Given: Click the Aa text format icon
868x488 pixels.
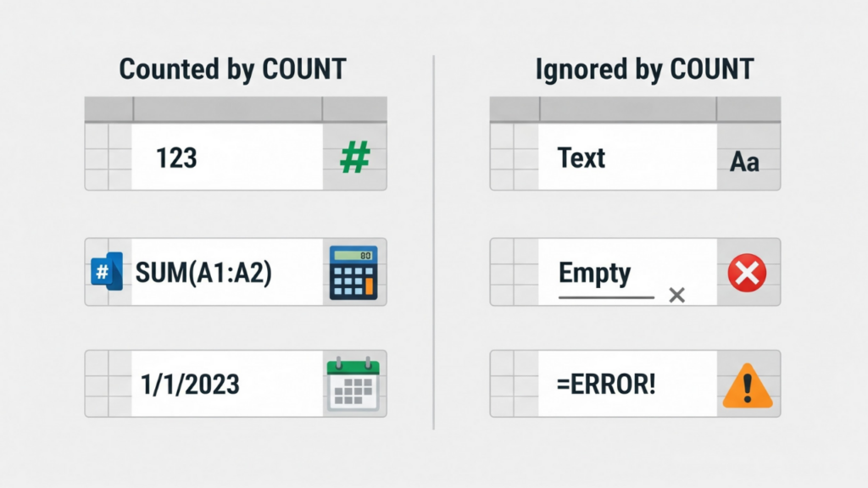Looking at the screenshot, I should pos(745,161).
